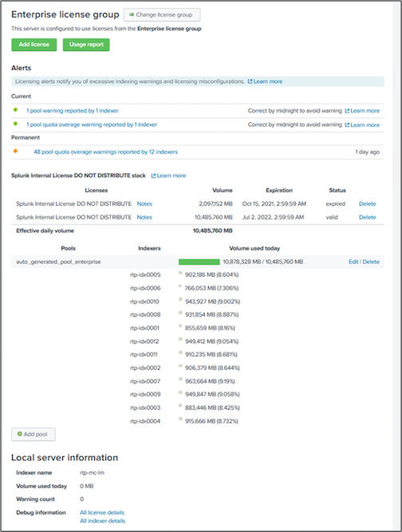This screenshot has height=532, width=402.
Task: Open '1 pool warning reported by 1 indexer'
Action: click(x=73, y=111)
